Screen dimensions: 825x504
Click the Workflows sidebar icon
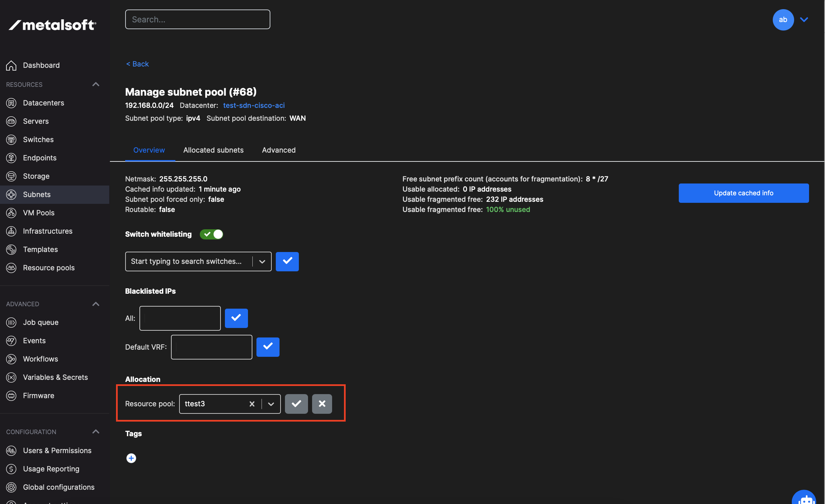click(11, 359)
